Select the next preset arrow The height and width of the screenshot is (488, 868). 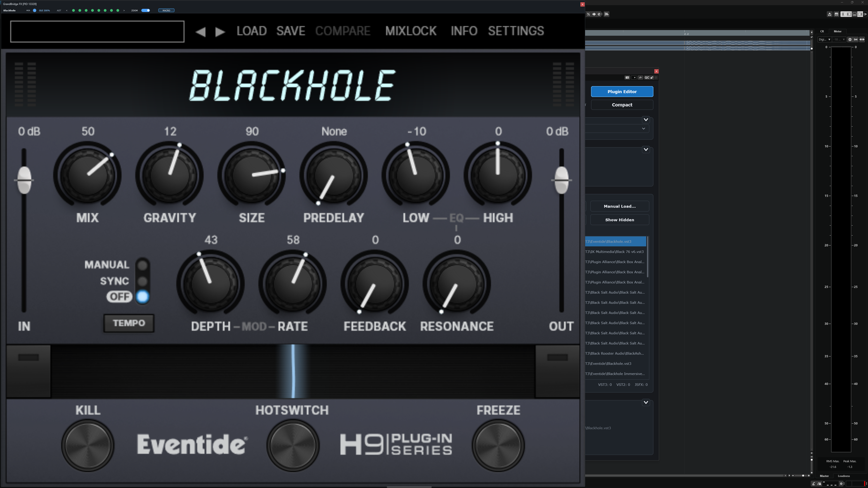pos(220,32)
